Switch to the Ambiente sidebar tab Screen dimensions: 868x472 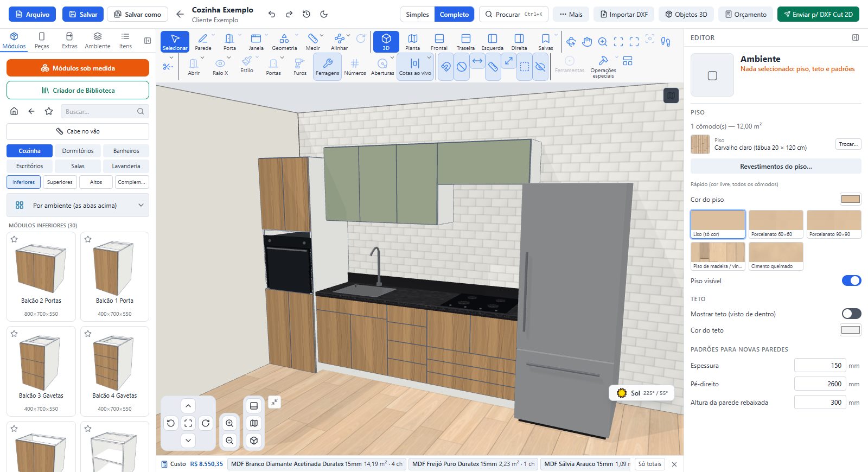click(98, 41)
